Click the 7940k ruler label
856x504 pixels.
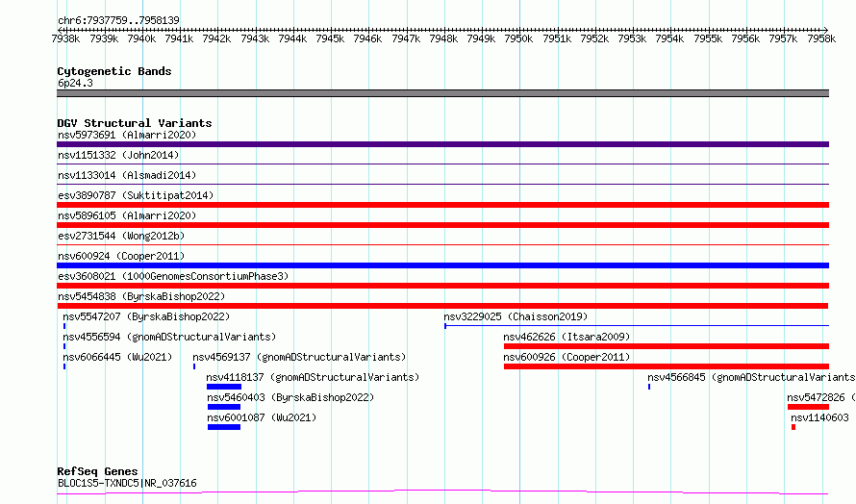[141, 38]
